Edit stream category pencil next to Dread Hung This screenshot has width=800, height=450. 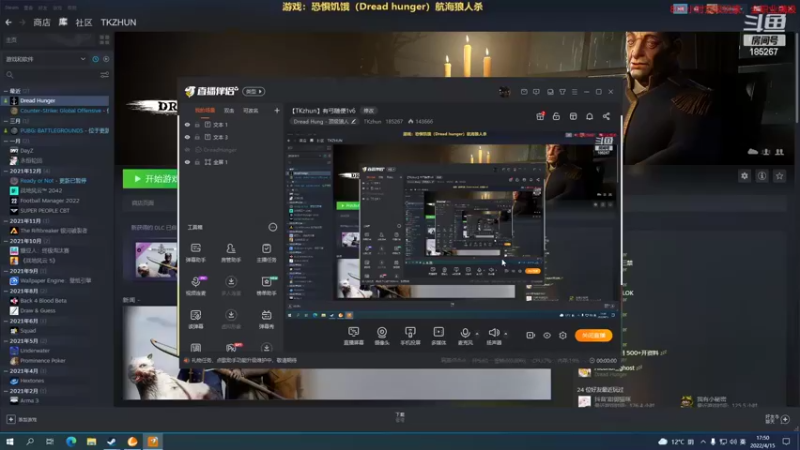[x=353, y=121]
